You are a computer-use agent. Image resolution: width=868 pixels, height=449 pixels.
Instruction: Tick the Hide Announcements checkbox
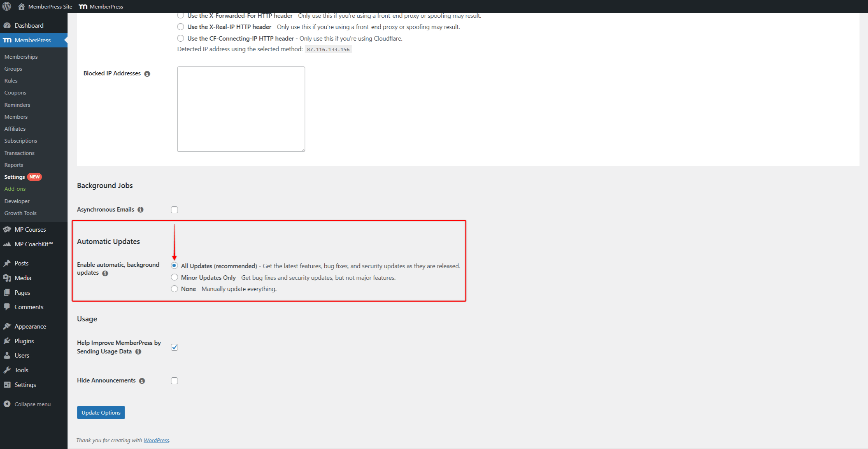tap(174, 381)
